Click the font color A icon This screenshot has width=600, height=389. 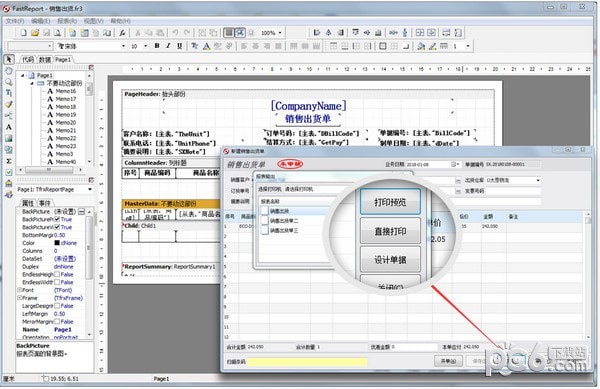pyautogui.click(x=206, y=46)
